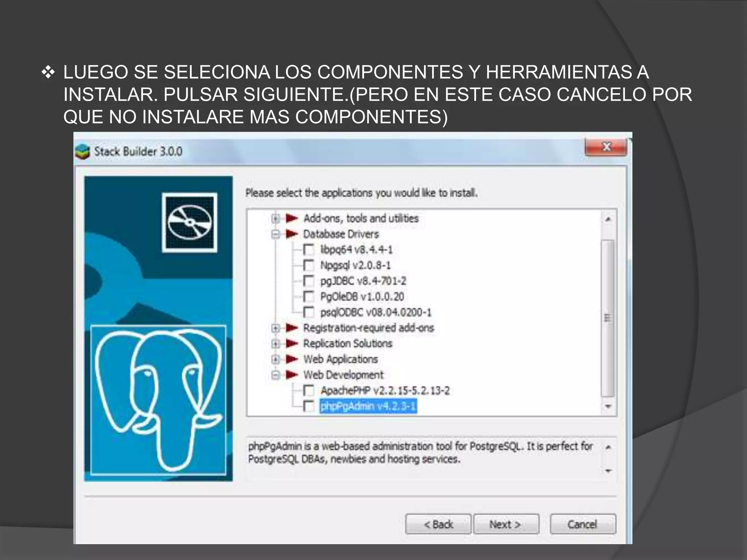747x560 pixels.
Task: Select the PgOleDB v1.0.0.20 entry text
Action: pos(362,297)
